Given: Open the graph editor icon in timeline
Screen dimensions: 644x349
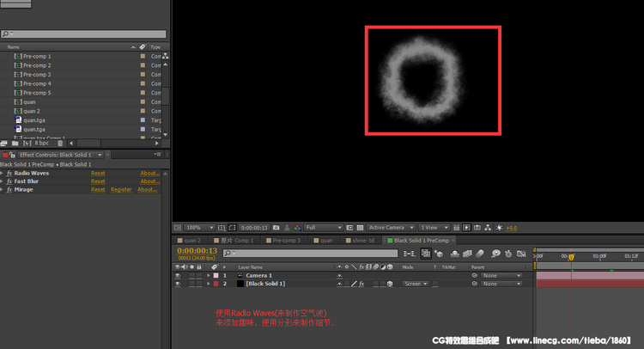Looking at the screenshot, I should point(521,254).
